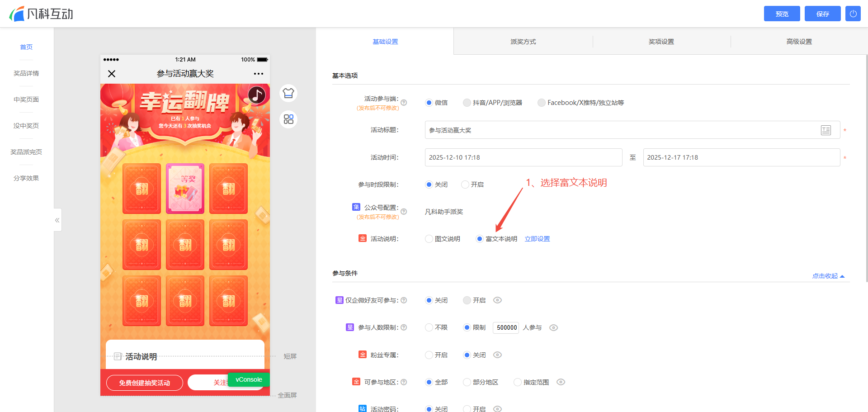Click the red 金 badge beside 活动说明

click(363, 238)
